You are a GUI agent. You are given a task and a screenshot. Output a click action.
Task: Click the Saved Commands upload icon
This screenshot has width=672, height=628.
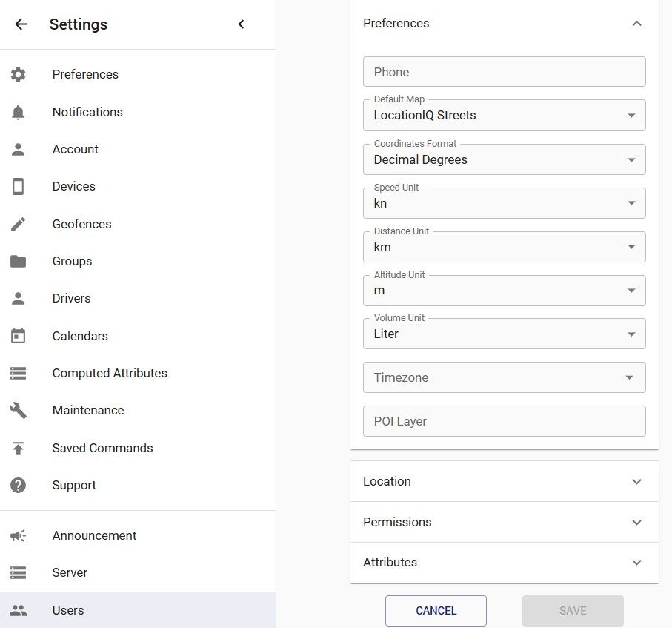[x=19, y=448]
